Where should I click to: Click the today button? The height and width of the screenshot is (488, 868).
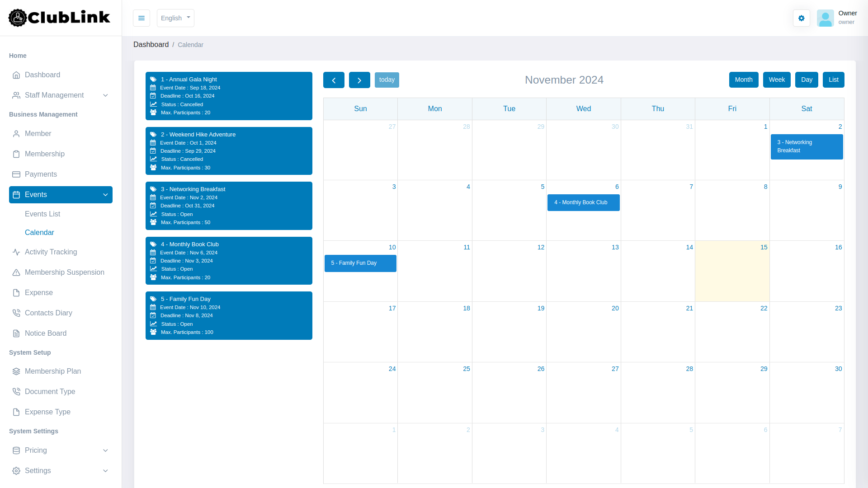387,80
